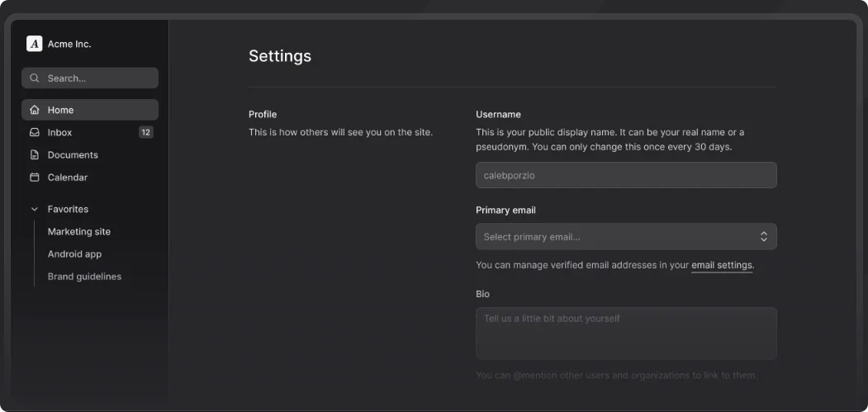
Task: Click the Acme Inc. logo icon
Action: (x=34, y=44)
